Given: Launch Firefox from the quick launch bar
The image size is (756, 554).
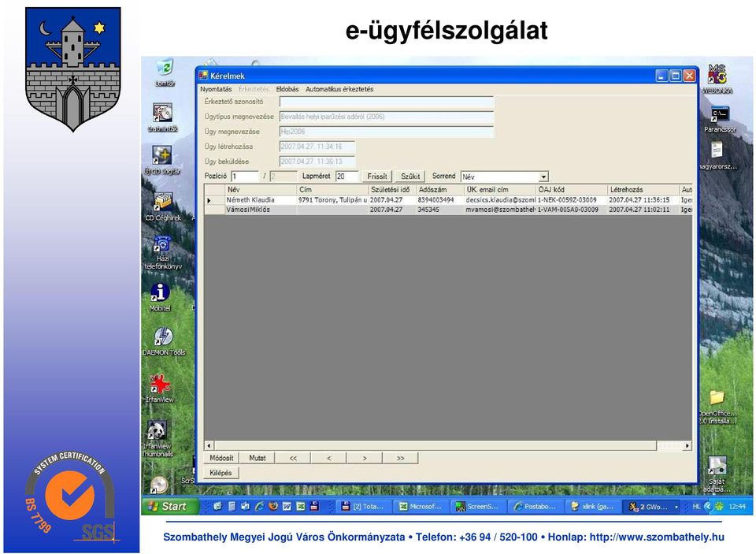Looking at the screenshot, I should pyautogui.click(x=273, y=506).
